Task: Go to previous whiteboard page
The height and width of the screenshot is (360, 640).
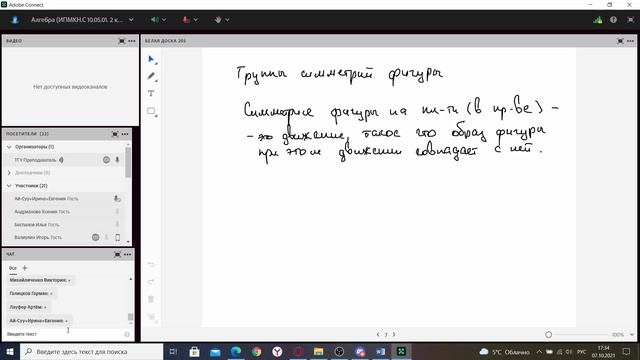Action: point(378,334)
